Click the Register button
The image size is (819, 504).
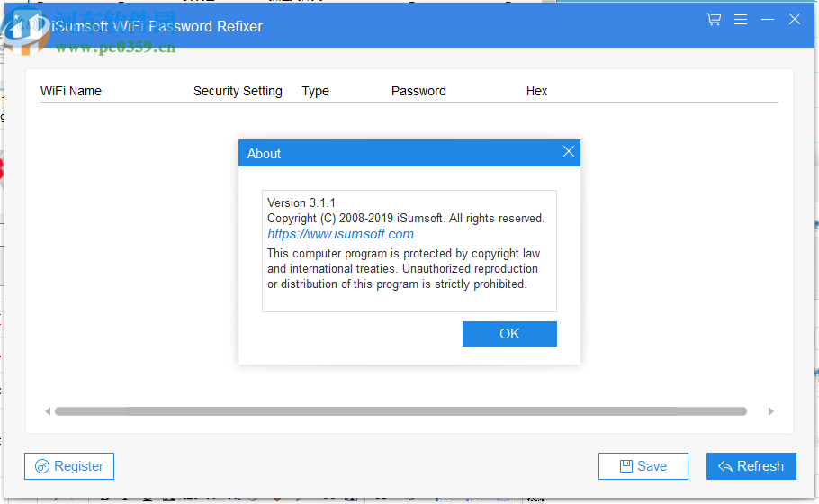tap(69, 466)
